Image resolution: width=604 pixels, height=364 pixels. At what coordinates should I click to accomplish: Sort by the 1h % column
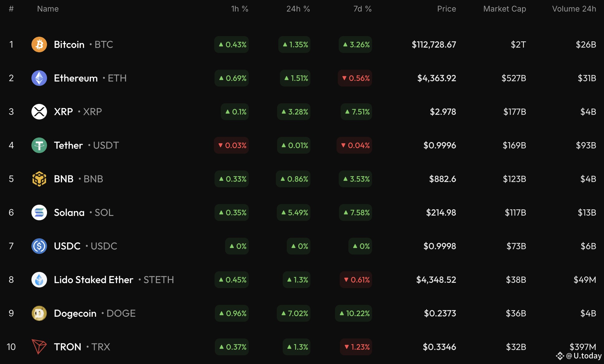[x=240, y=9]
